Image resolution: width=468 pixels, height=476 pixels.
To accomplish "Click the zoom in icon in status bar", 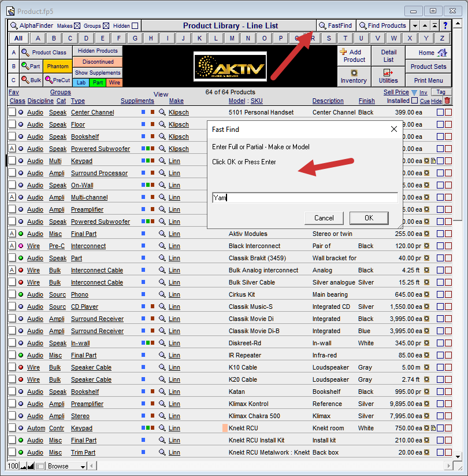I will (31, 466).
